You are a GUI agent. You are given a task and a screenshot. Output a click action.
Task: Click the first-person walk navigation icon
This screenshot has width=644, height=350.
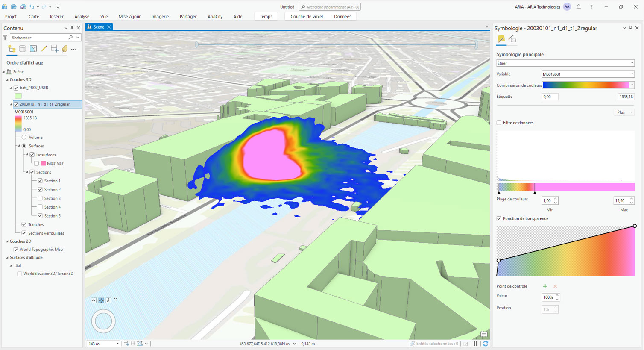pos(108,300)
